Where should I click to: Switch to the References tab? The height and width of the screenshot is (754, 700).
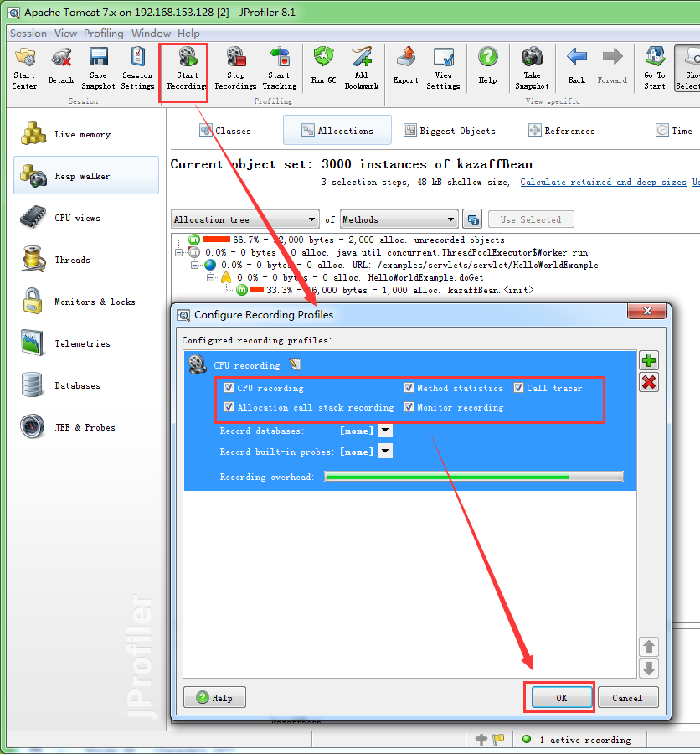point(562,131)
